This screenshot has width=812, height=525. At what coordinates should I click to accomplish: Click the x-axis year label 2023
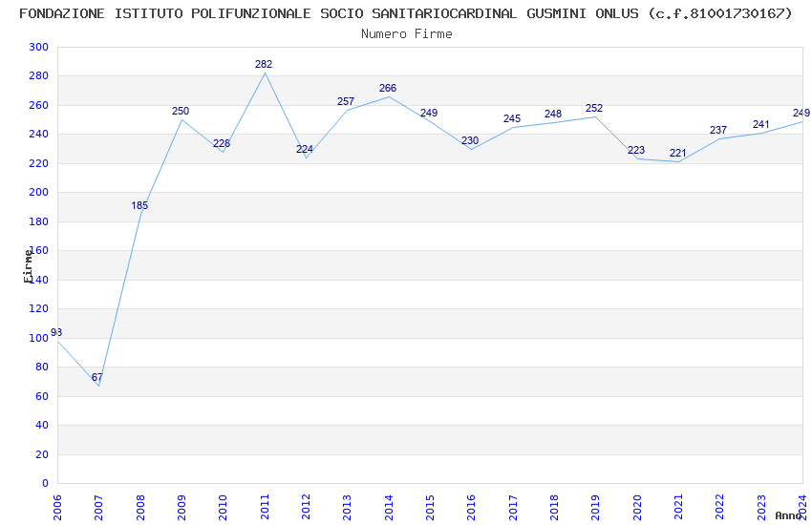(761, 508)
